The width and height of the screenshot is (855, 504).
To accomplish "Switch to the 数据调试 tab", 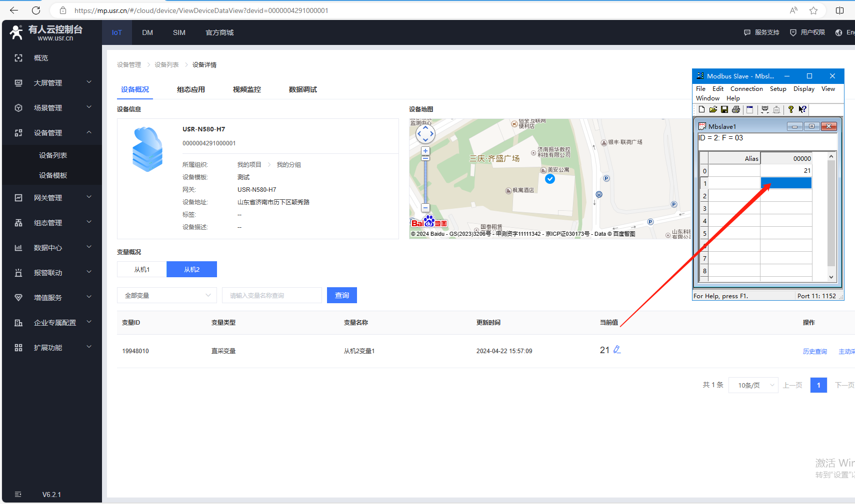I will coord(302,89).
